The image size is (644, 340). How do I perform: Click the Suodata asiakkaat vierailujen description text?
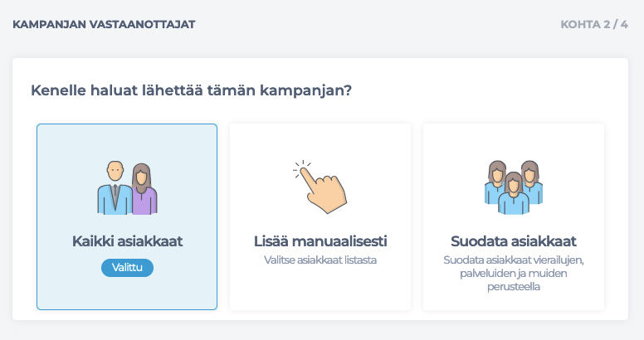coord(514,273)
